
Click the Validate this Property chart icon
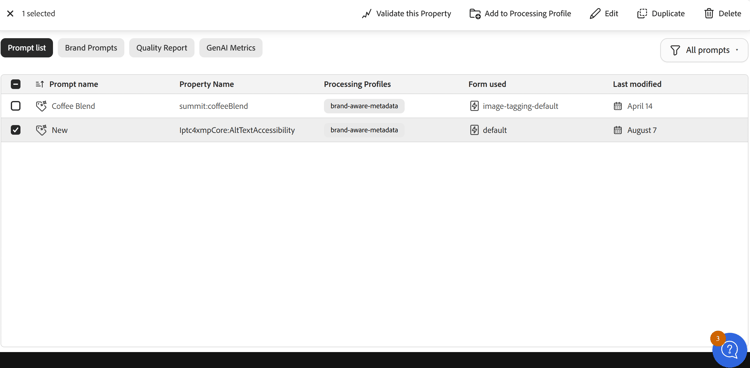[x=366, y=13]
